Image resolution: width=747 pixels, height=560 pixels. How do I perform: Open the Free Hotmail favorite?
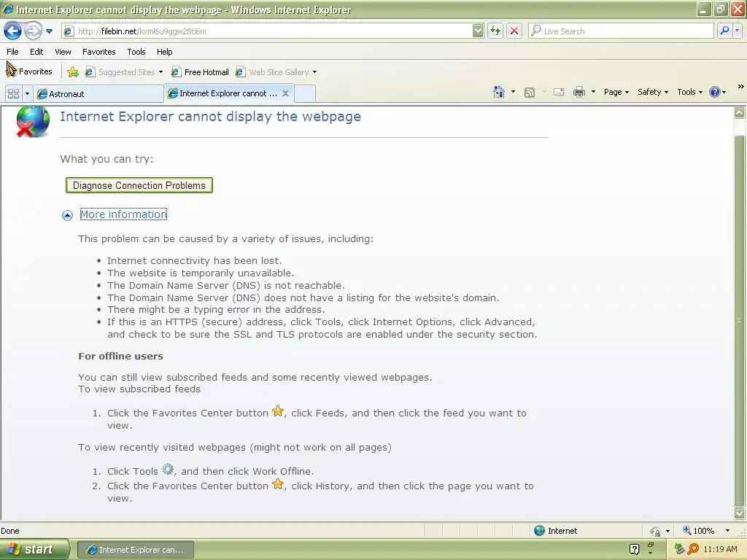200,72
